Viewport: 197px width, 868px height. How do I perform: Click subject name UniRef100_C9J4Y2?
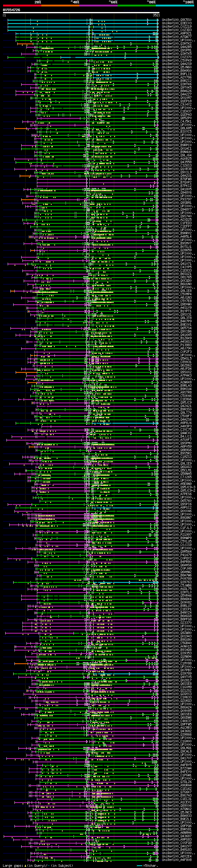[x=177, y=104]
